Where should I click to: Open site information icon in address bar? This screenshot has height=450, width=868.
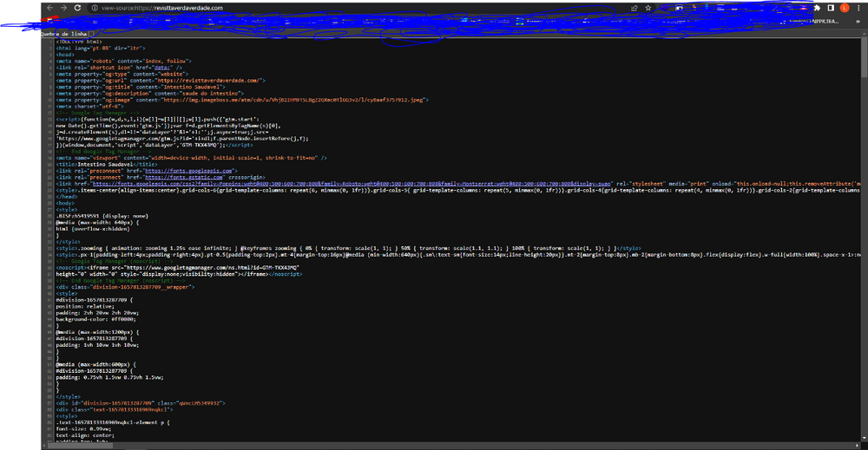(x=95, y=8)
